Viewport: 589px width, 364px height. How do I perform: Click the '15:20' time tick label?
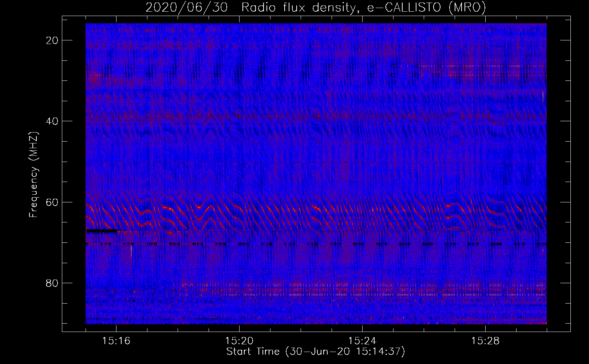(240, 341)
